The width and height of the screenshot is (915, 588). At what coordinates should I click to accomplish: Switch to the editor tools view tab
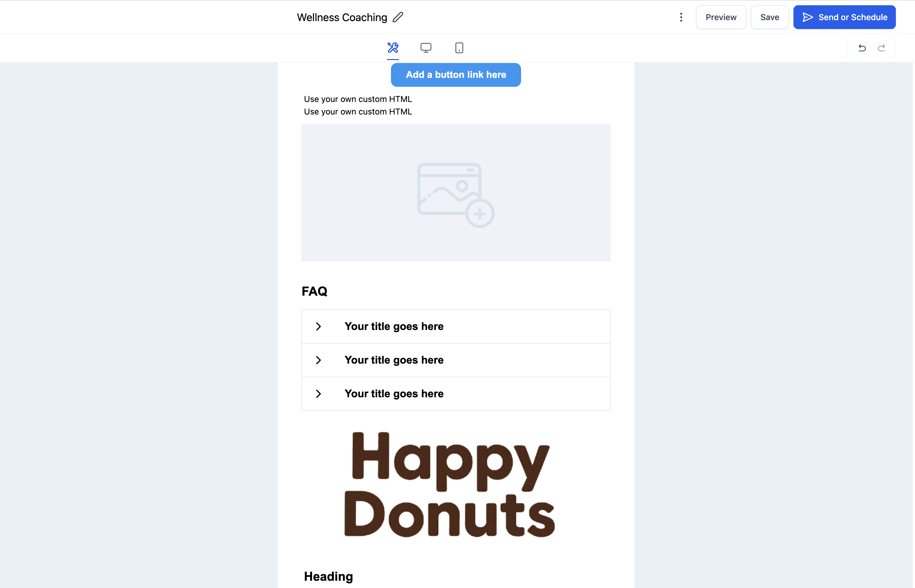(x=393, y=48)
